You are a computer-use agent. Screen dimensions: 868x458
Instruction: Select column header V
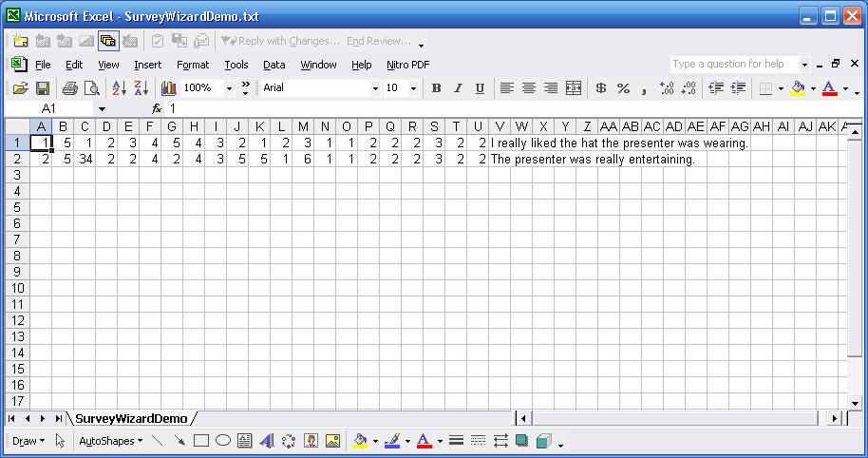click(500, 126)
